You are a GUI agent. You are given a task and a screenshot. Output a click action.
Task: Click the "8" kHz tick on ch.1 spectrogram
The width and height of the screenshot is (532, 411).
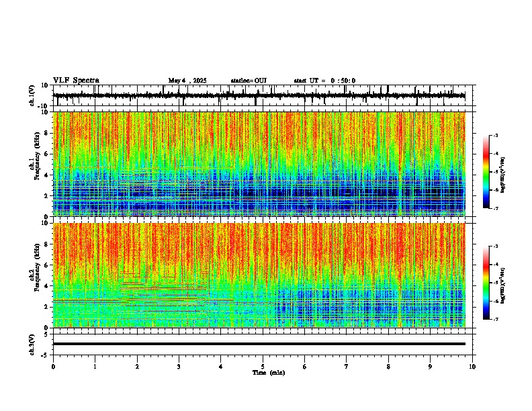(46, 133)
